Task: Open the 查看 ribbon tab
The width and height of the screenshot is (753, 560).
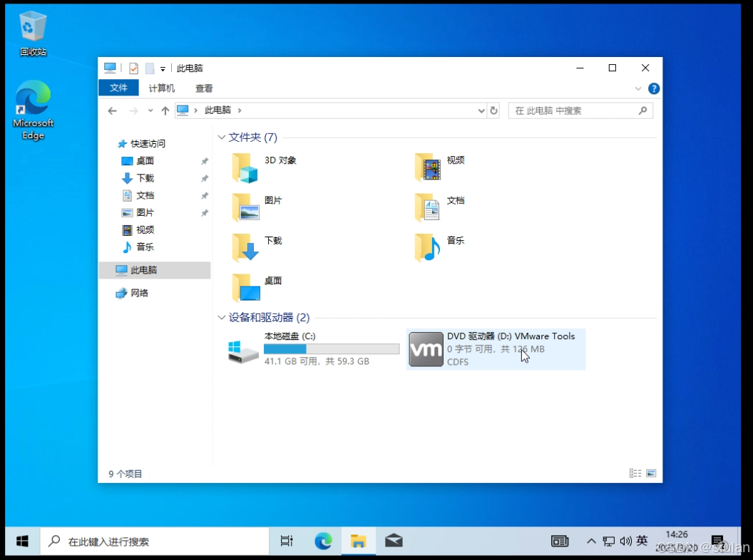Action: click(x=204, y=88)
